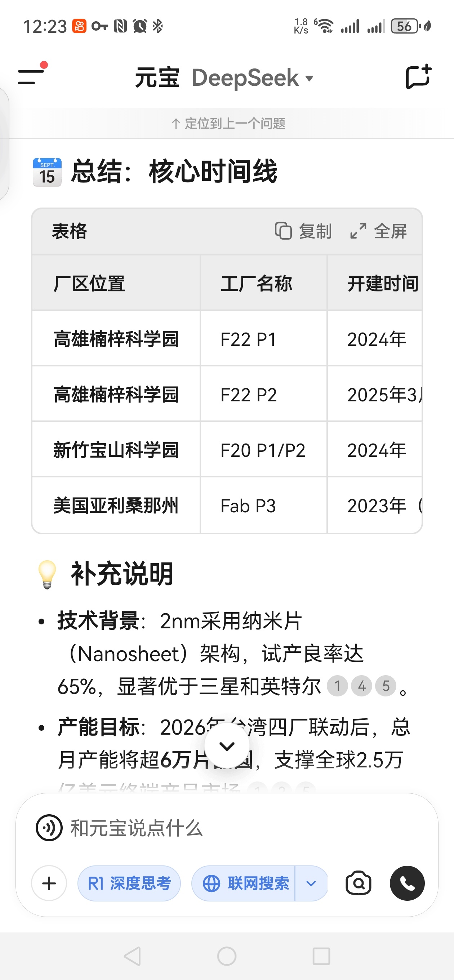Open citation reference number 5
Viewport: 454px width, 980px height.
click(x=386, y=686)
